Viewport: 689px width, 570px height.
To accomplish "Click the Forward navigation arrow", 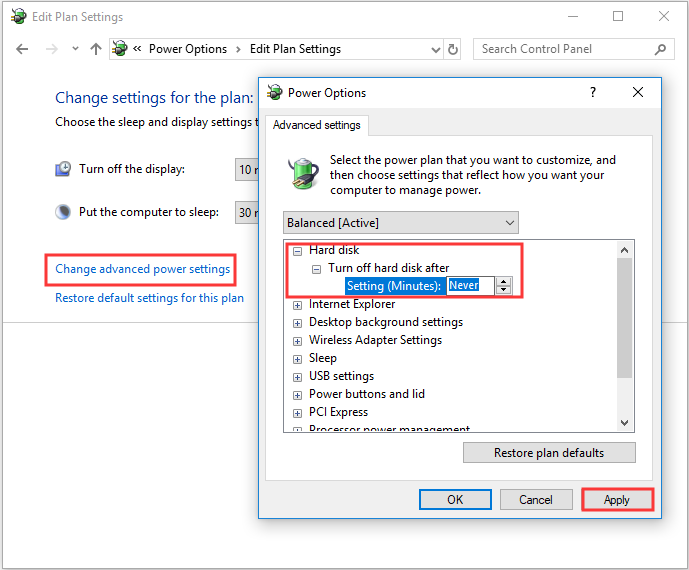I will [52, 49].
